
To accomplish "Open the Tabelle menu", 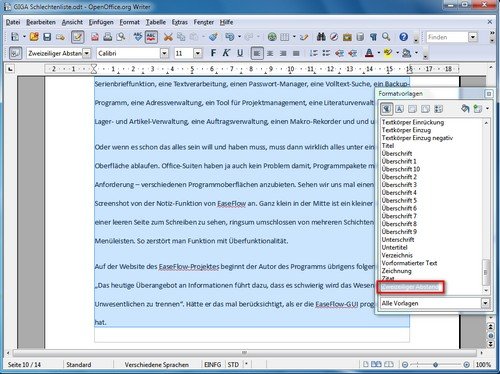I will (156, 22).
